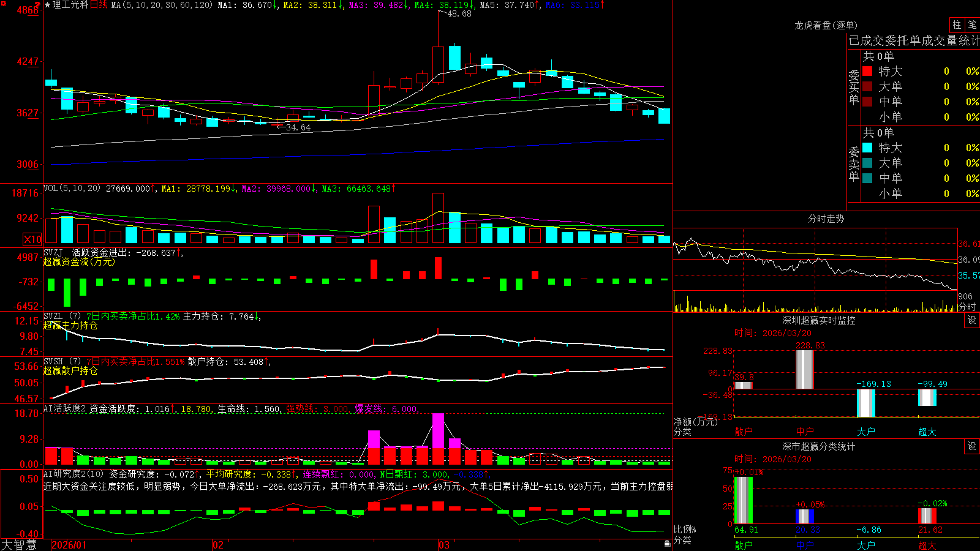The width and height of the screenshot is (980, 551).
Task: Open 设 settings for 深圳超赢实时监控
Action: (x=972, y=320)
